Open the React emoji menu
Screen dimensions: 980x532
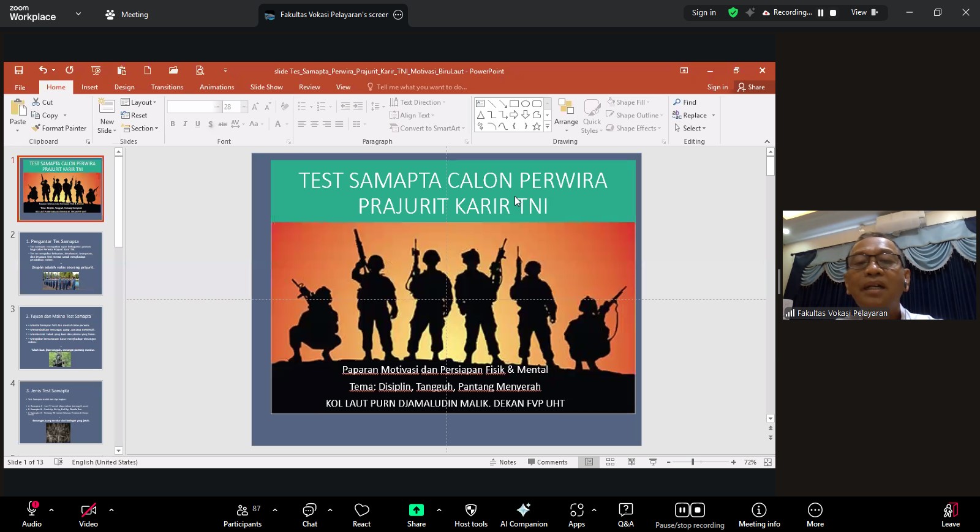(361, 515)
